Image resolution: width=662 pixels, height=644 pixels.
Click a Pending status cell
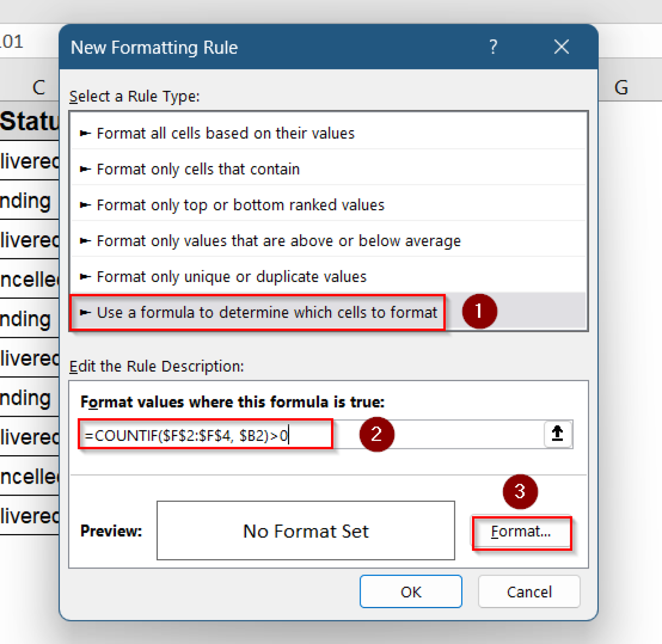click(x=25, y=200)
